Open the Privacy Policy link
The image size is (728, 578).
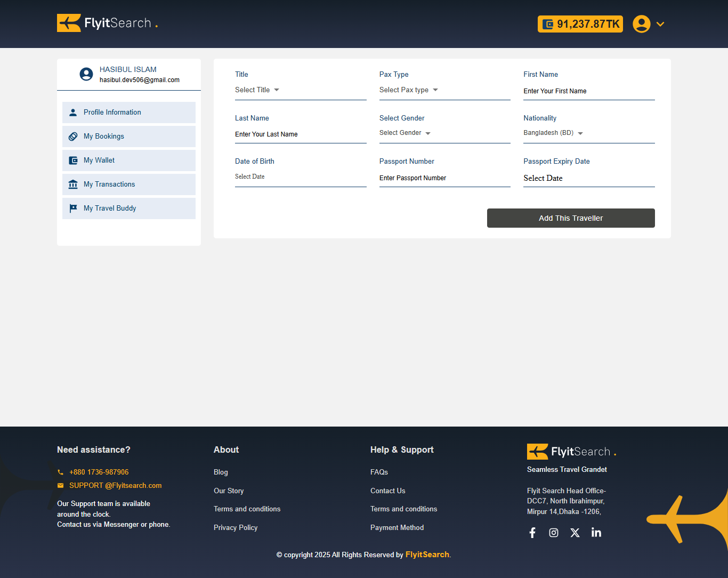pyautogui.click(x=236, y=527)
